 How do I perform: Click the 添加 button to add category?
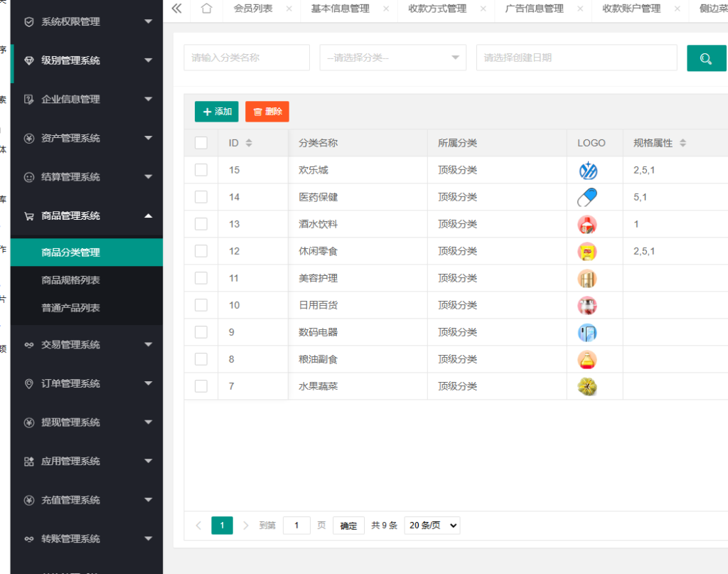point(216,112)
